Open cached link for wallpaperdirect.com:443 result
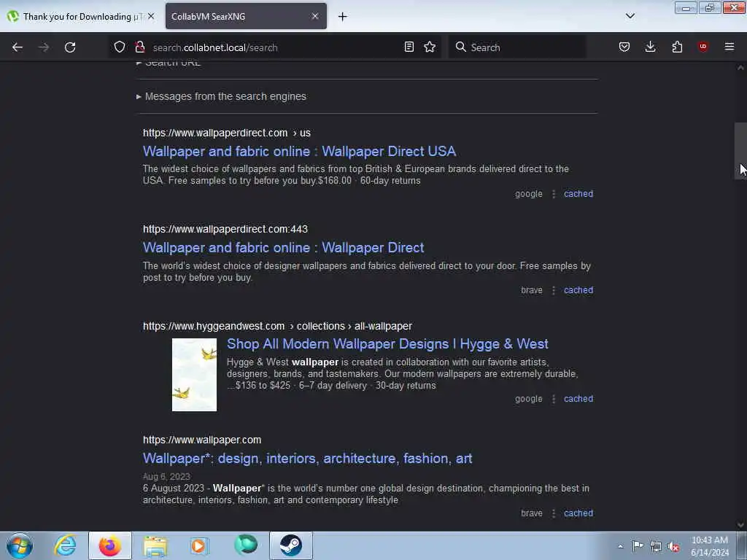The image size is (747, 560). (x=578, y=290)
